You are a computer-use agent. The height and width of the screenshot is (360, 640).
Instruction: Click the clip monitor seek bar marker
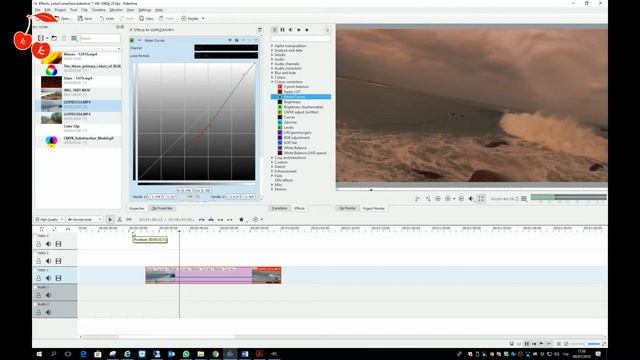click(x=371, y=190)
